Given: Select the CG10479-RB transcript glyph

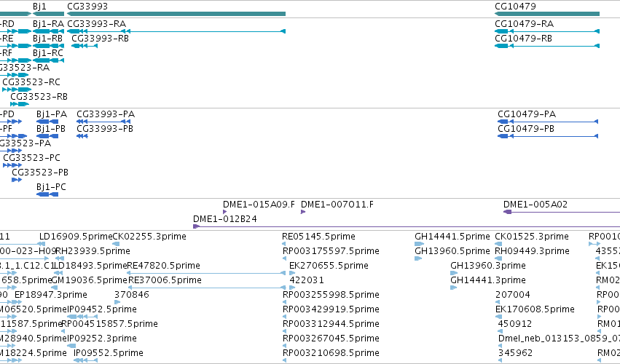Looking at the screenshot, I should pyautogui.click(x=547, y=47).
